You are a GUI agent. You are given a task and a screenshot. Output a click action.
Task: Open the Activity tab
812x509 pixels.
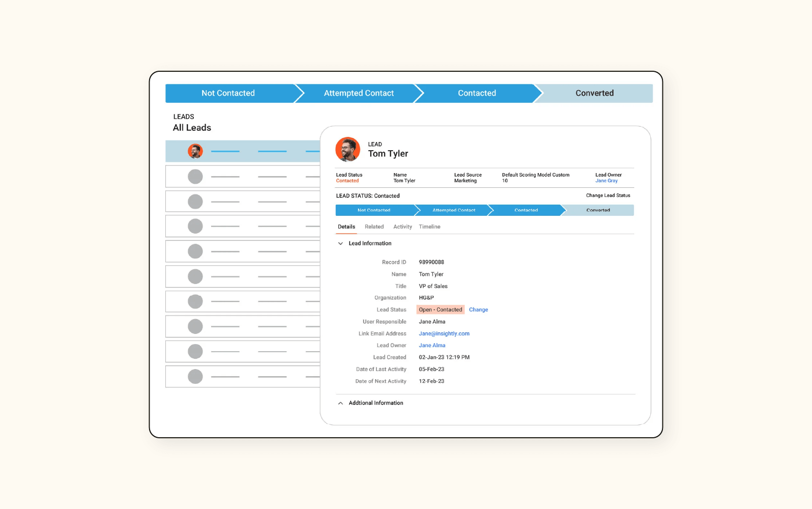click(x=402, y=227)
